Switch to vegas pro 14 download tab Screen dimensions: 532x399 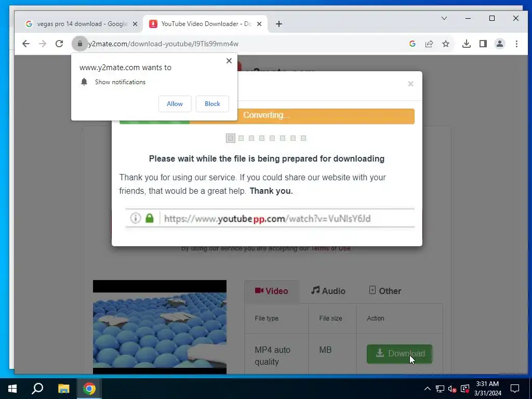pyautogui.click(x=82, y=24)
